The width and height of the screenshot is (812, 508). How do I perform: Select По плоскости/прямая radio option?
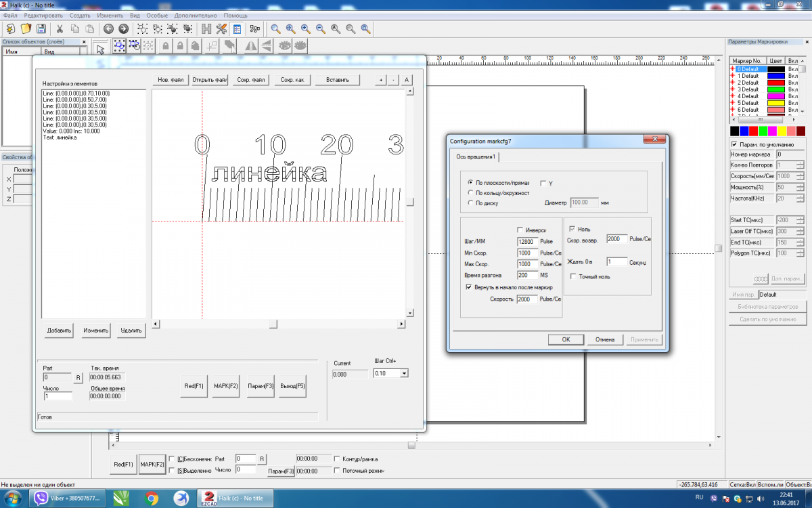pyautogui.click(x=471, y=183)
